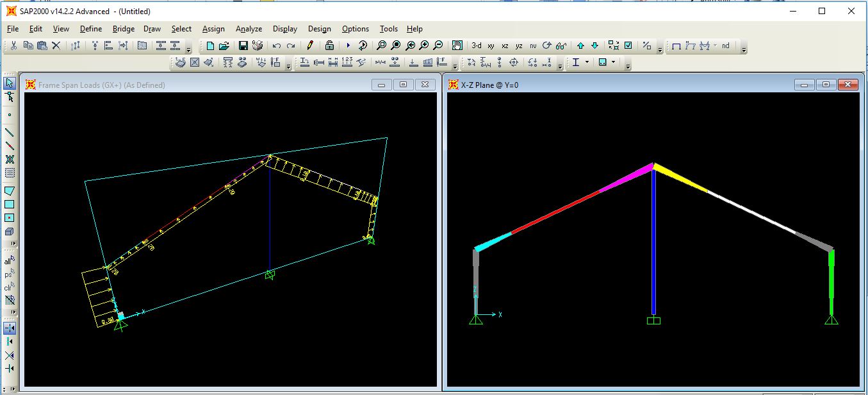Open the File menu
Screen dimensions: 868x395
(x=13, y=29)
